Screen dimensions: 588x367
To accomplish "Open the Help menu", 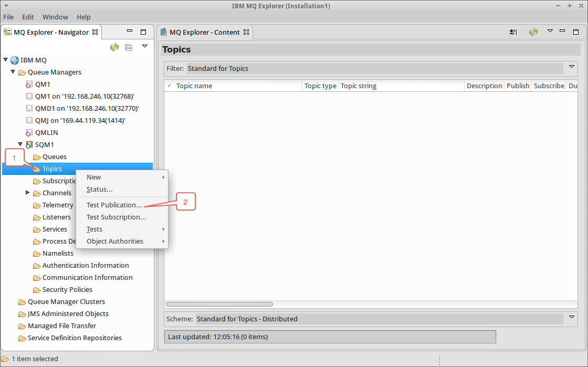I will tap(83, 17).
